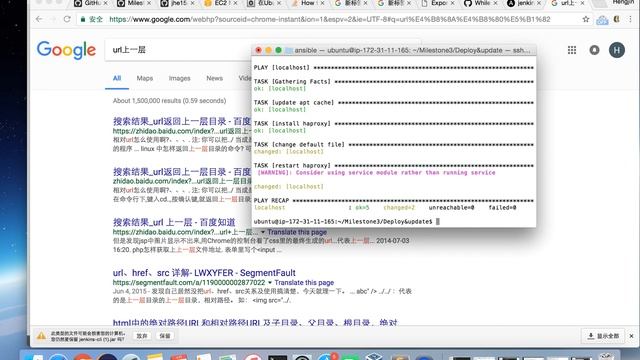Click the About 1,500,000 results text
The width and height of the screenshot is (640, 360).
(x=169, y=101)
